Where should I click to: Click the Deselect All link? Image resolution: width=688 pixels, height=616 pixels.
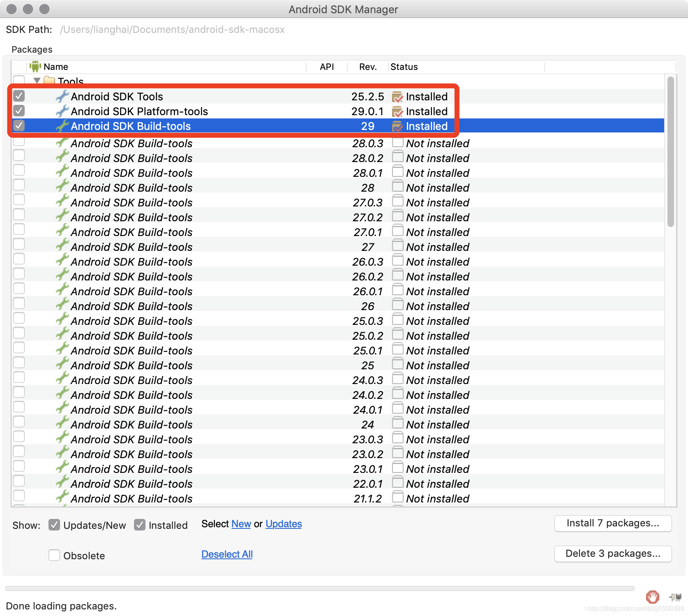226,554
